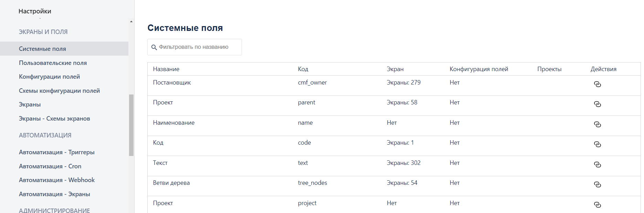Open Автоматизация - Webhook
644x213 pixels.
56,180
